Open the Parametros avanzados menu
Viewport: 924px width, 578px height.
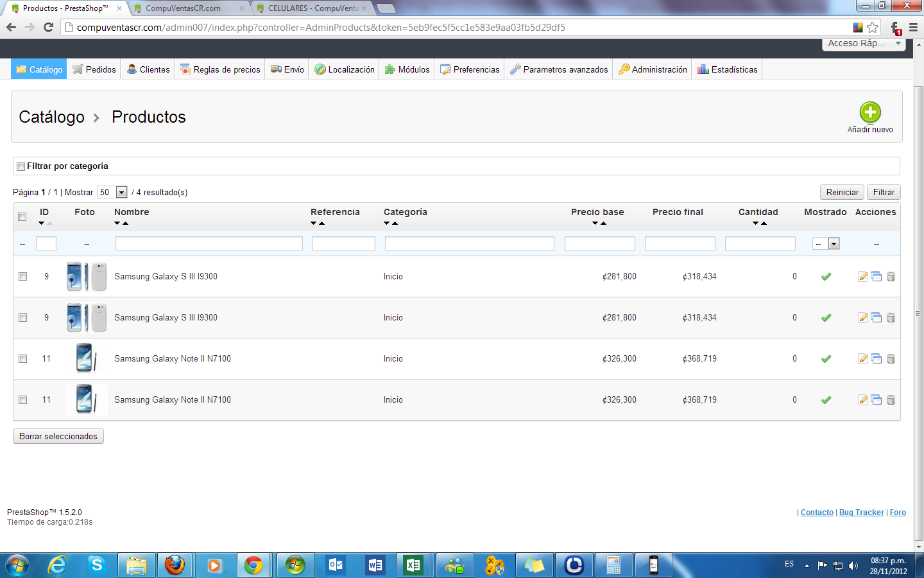[559, 69]
